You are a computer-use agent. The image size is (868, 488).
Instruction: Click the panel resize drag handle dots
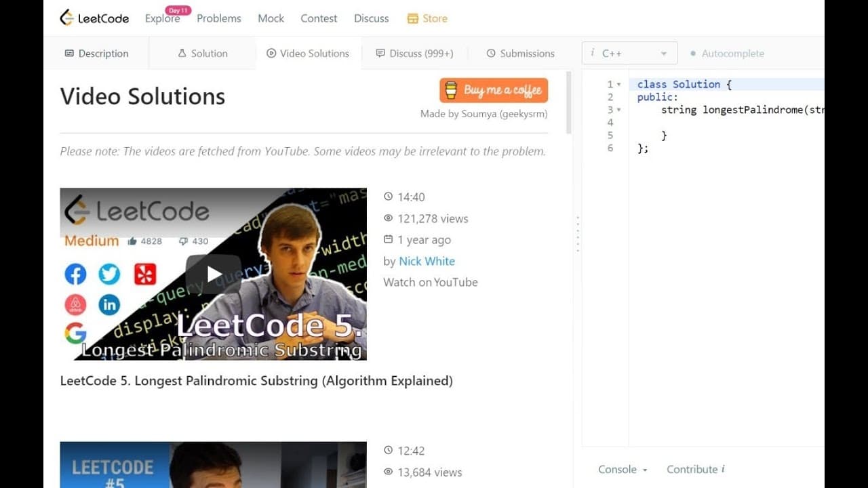click(577, 235)
